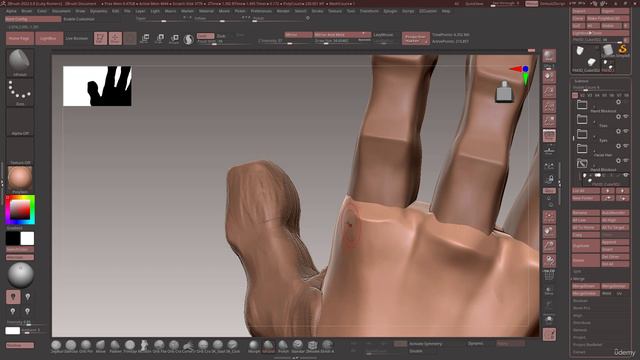Open the Facial Hair subtool folder
The image size is (640, 360).
click(582, 149)
